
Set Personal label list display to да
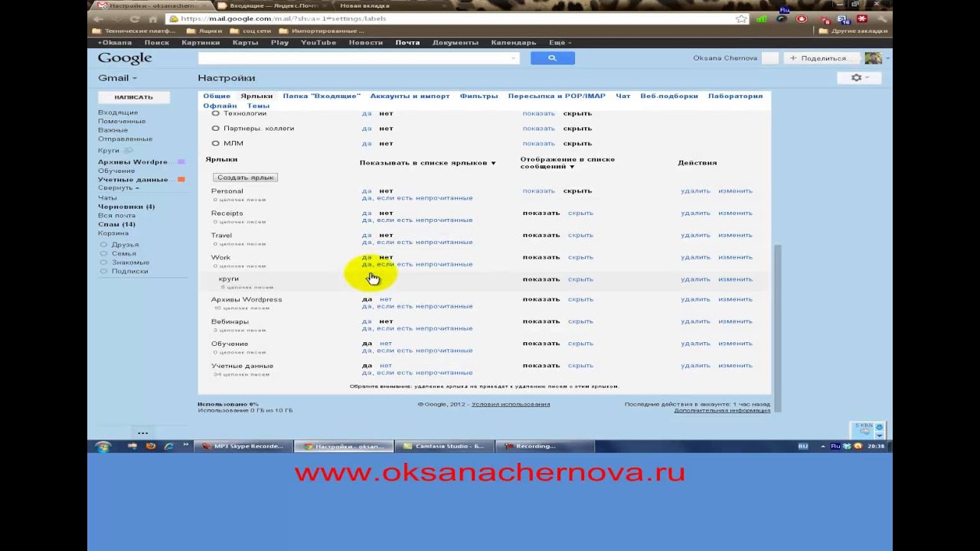tap(367, 191)
